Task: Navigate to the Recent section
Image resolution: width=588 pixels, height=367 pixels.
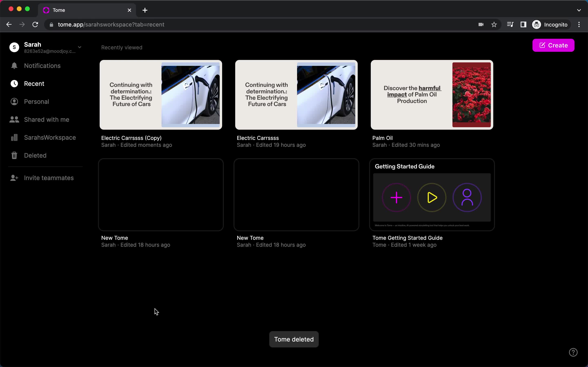Action: click(x=34, y=84)
